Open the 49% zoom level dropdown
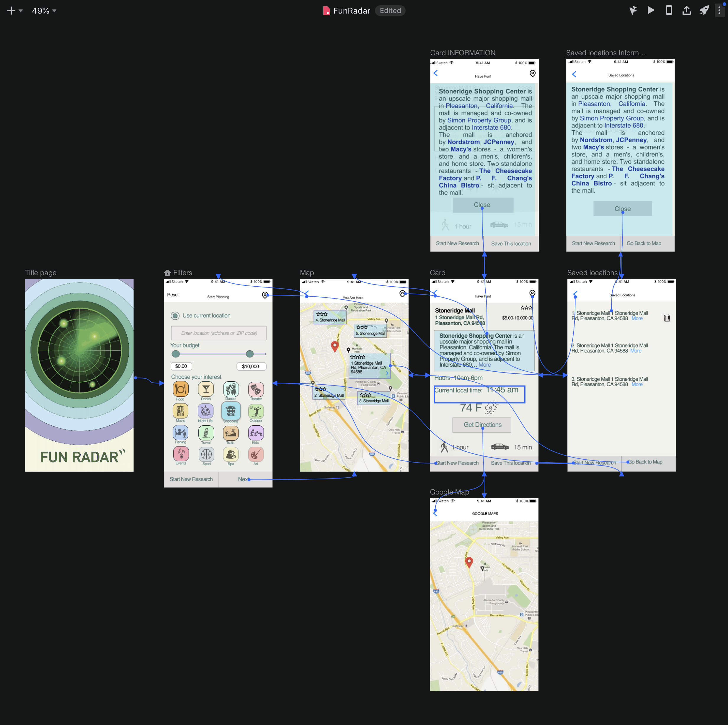The width and height of the screenshot is (728, 725). 44,11
